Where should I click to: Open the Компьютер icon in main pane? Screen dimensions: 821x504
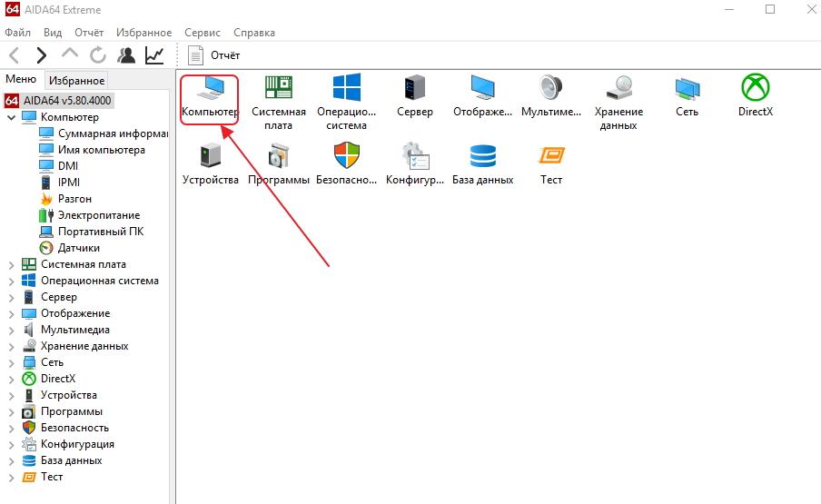click(211, 88)
